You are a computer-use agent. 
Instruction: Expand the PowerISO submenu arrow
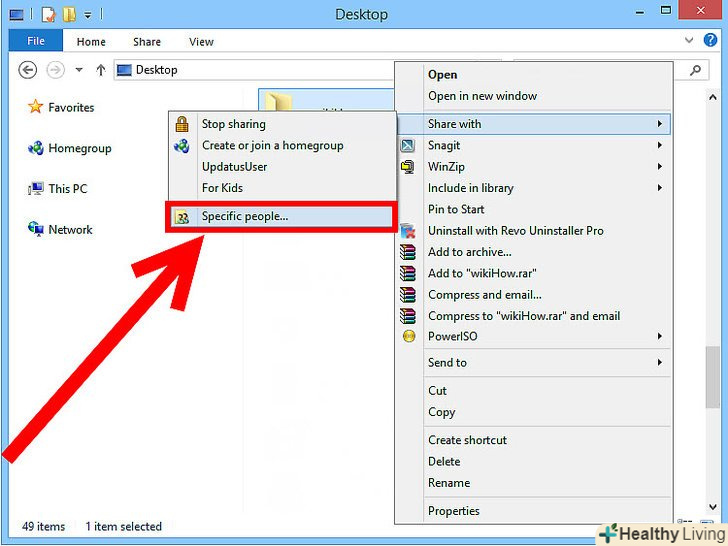pos(659,336)
